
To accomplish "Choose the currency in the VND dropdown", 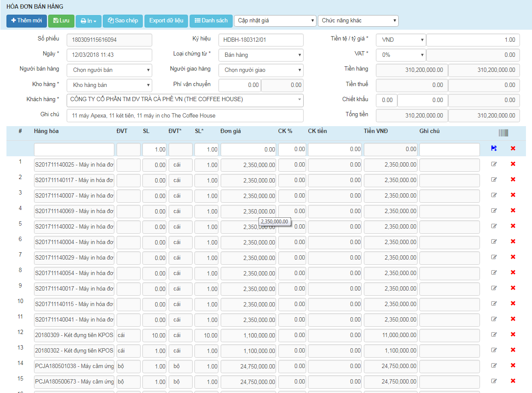I will click(x=401, y=40).
